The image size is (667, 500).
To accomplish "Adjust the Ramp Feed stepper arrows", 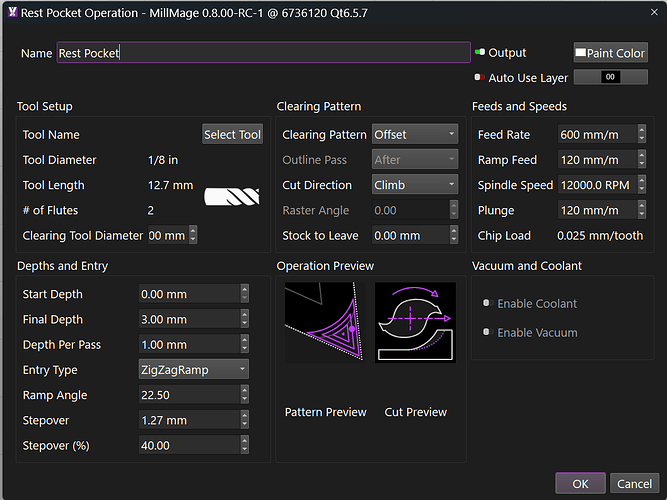I will coord(641,160).
